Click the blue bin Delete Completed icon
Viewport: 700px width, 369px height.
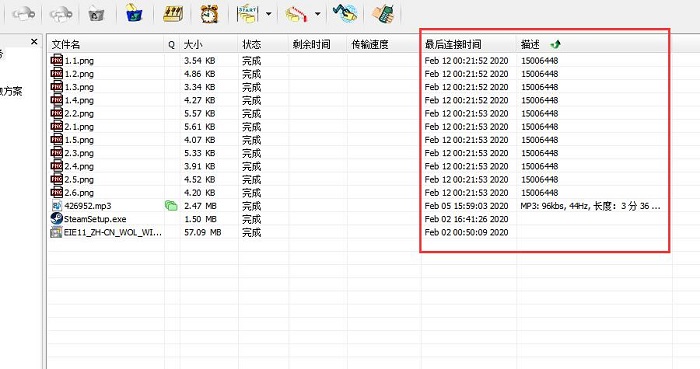point(134,12)
